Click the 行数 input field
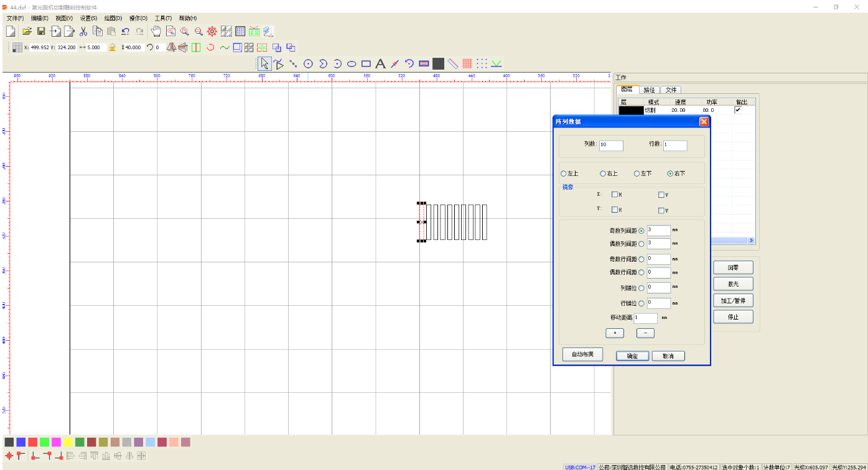The width and height of the screenshot is (868, 470). (x=675, y=145)
